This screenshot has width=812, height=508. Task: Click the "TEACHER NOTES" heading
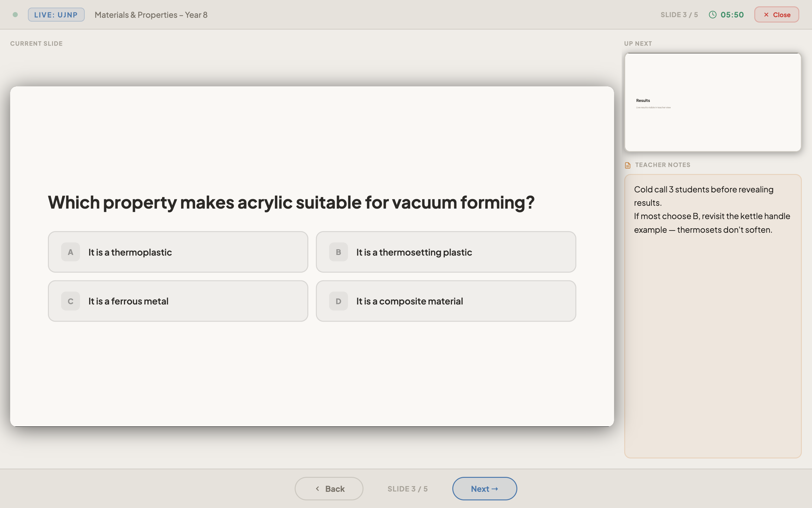(x=662, y=165)
